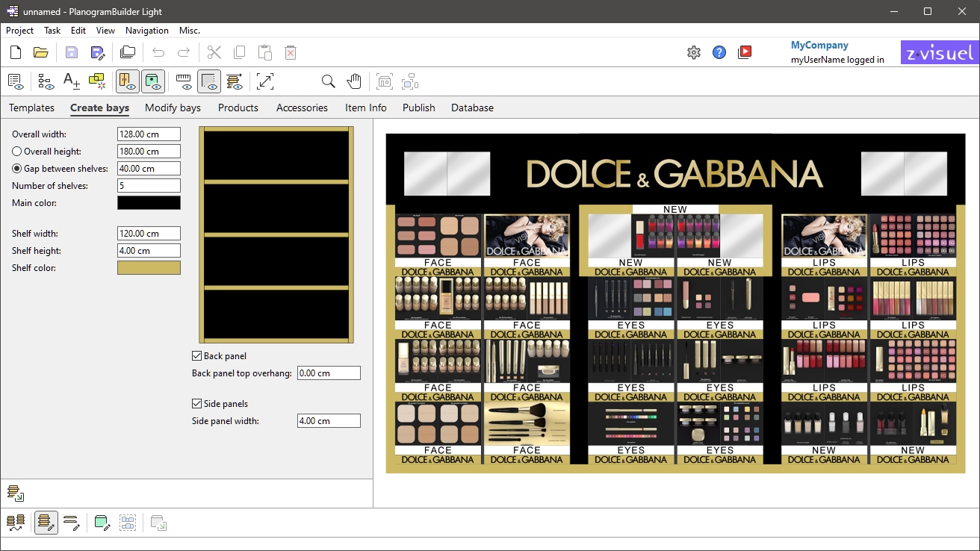Viewport: 980px width, 551px height.
Task: Open the Edit menu
Action: (x=78, y=31)
